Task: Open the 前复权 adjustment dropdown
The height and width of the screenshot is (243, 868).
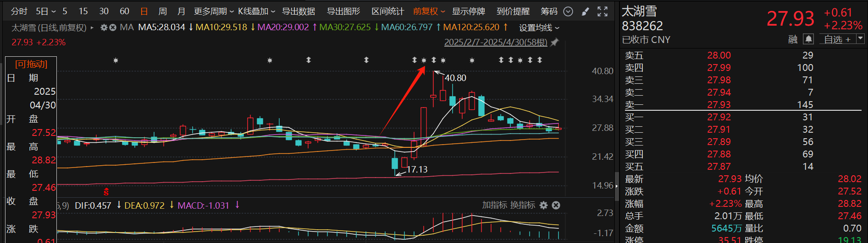Action: (x=429, y=11)
